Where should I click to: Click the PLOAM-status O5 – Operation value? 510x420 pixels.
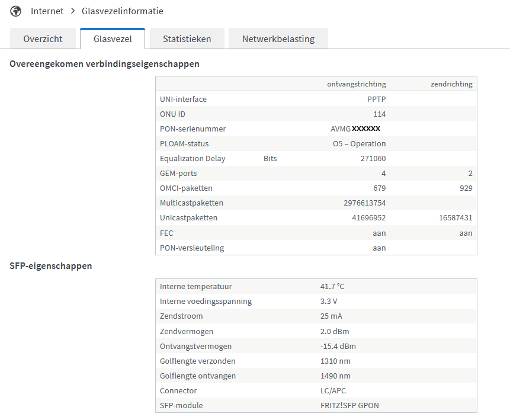pos(359,144)
